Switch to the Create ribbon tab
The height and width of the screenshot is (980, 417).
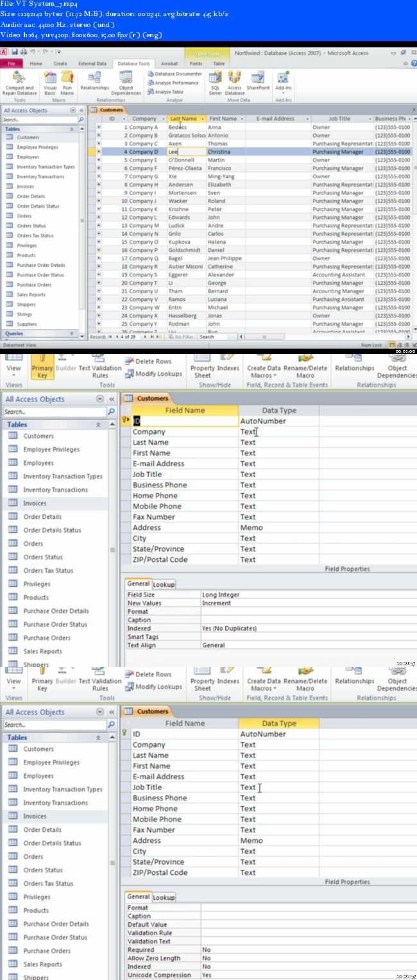pos(60,63)
